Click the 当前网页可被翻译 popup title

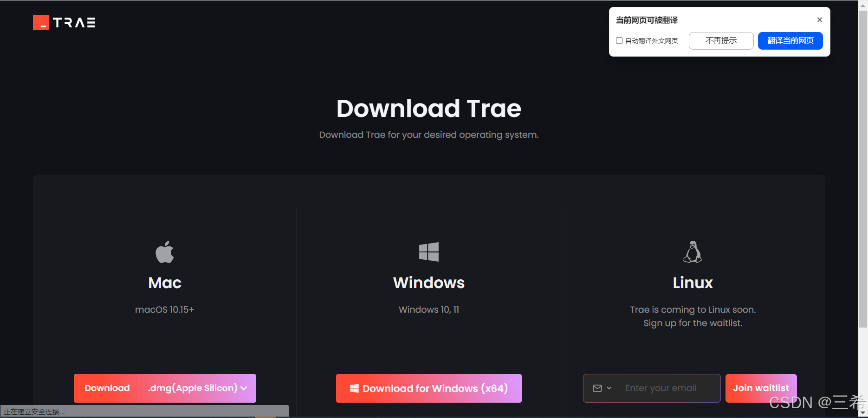point(647,20)
